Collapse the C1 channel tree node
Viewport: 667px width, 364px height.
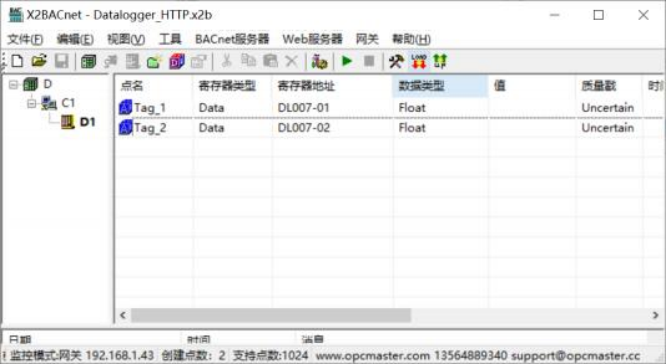pos(32,103)
